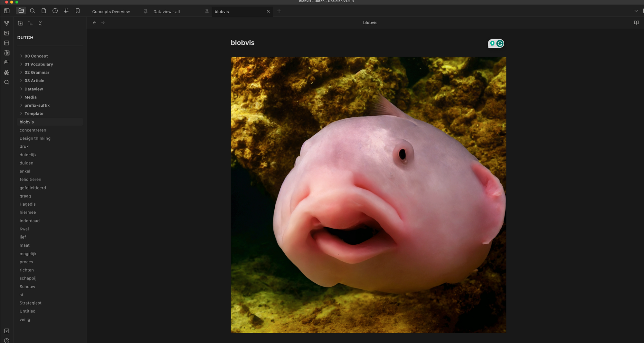Viewport: 644px width, 343px height.
Task: Click the green lightbulb suggestion badge
Action: pyautogui.click(x=492, y=44)
